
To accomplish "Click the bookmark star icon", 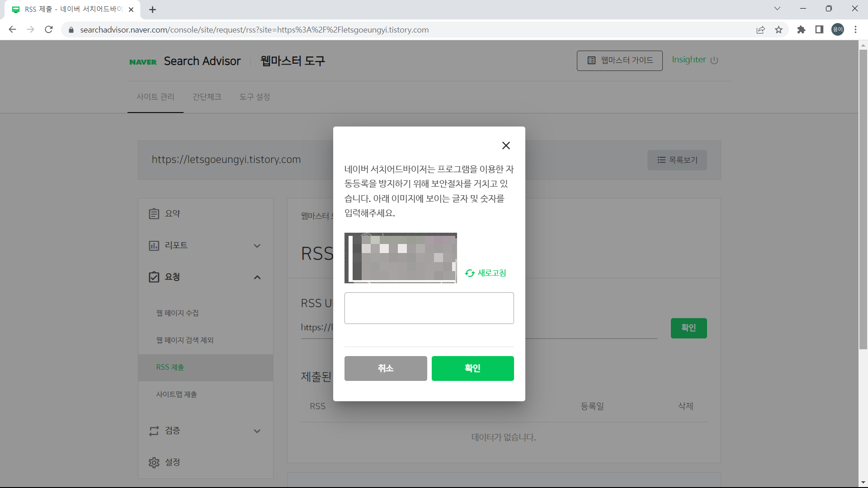I will 778,29.
